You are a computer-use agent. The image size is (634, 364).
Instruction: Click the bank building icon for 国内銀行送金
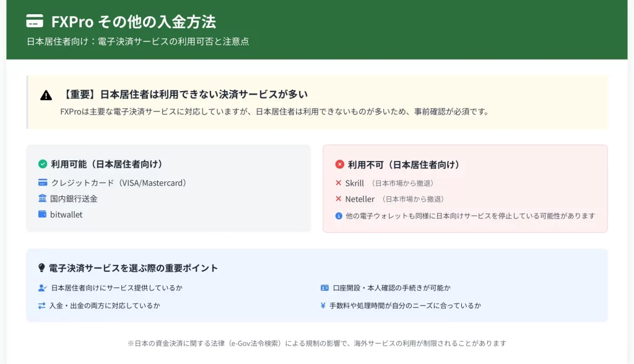point(42,199)
